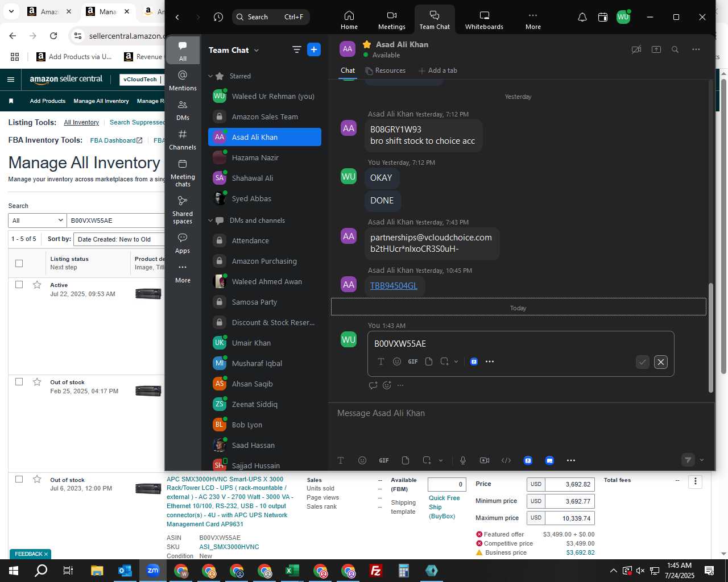
Task: Open Zoom notifications bell
Action: click(x=582, y=17)
